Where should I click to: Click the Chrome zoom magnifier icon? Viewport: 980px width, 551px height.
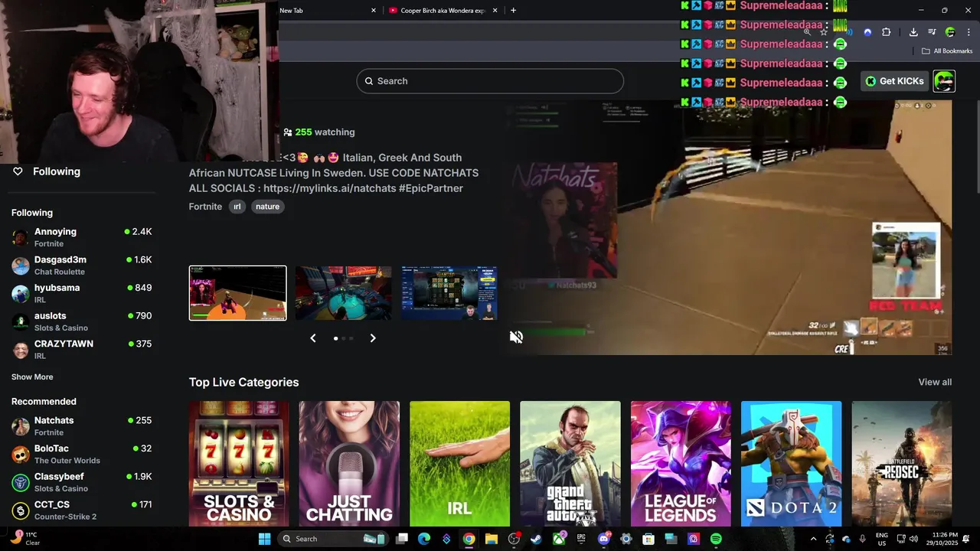pyautogui.click(x=807, y=32)
